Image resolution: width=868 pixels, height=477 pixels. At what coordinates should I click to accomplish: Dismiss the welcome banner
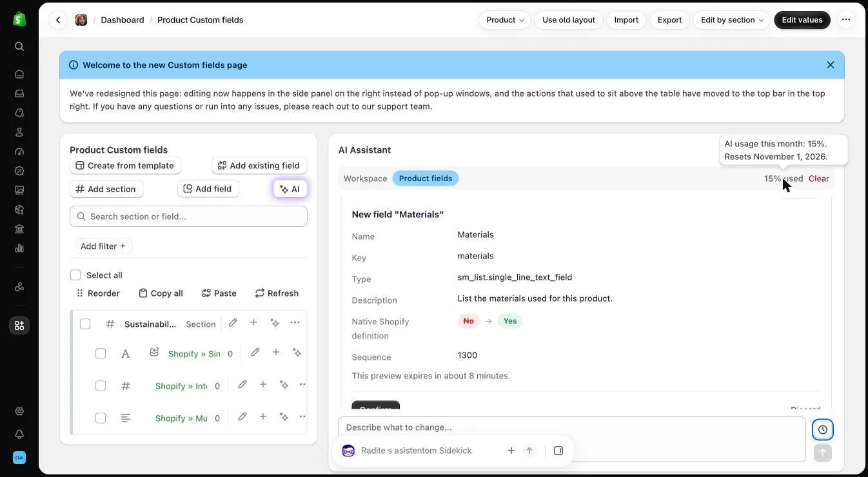click(830, 65)
